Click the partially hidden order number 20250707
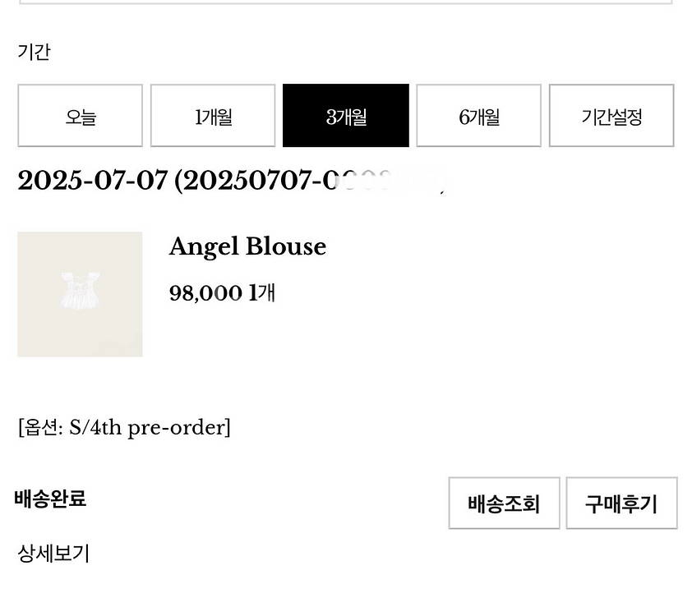Viewport: 692px width, 616px height. 311,181
